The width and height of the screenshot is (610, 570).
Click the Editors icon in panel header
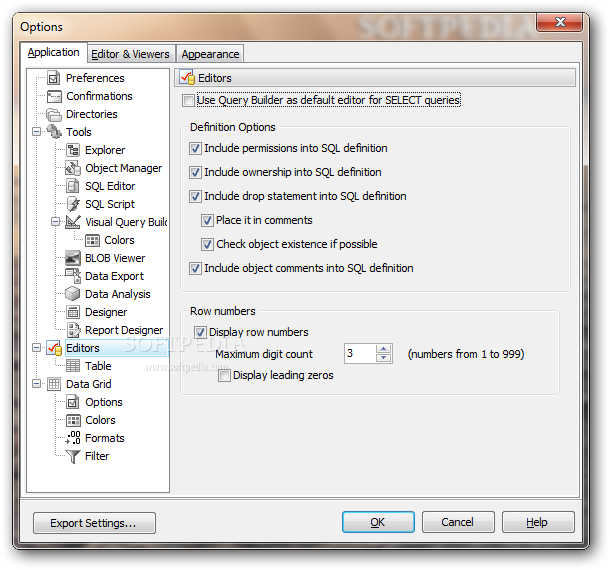(187, 78)
